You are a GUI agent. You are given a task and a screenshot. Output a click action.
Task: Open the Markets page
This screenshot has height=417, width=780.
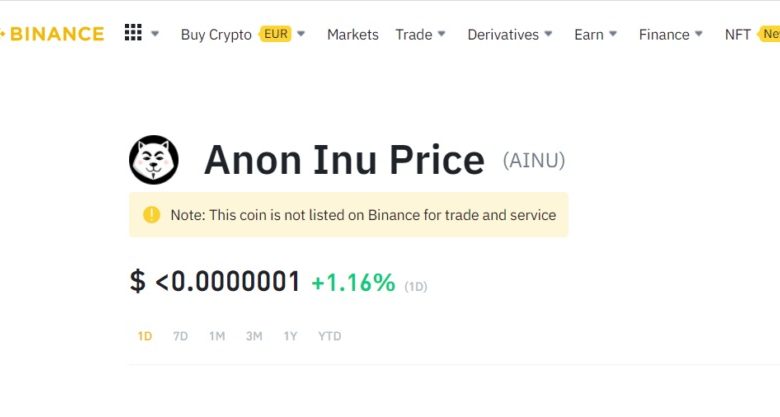[353, 34]
